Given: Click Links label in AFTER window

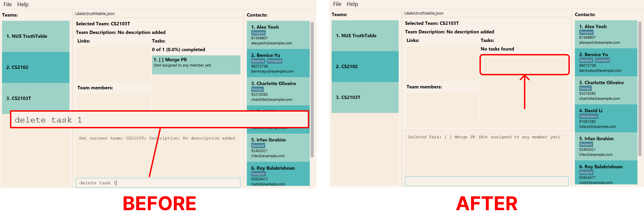Looking at the screenshot, I should tap(413, 40).
